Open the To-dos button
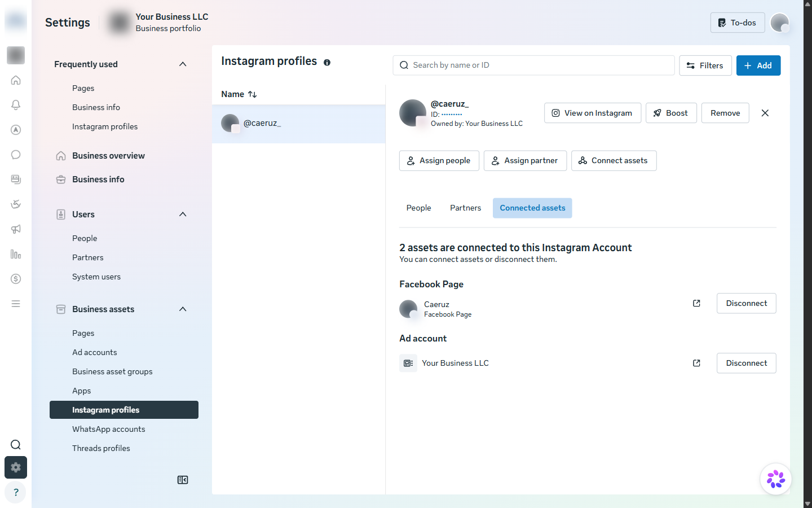This screenshot has height=508, width=812. 738,23
